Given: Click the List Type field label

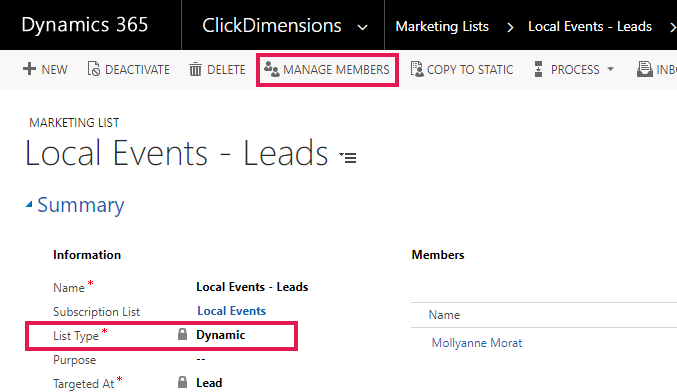Looking at the screenshot, I should [x=76, y=336].
